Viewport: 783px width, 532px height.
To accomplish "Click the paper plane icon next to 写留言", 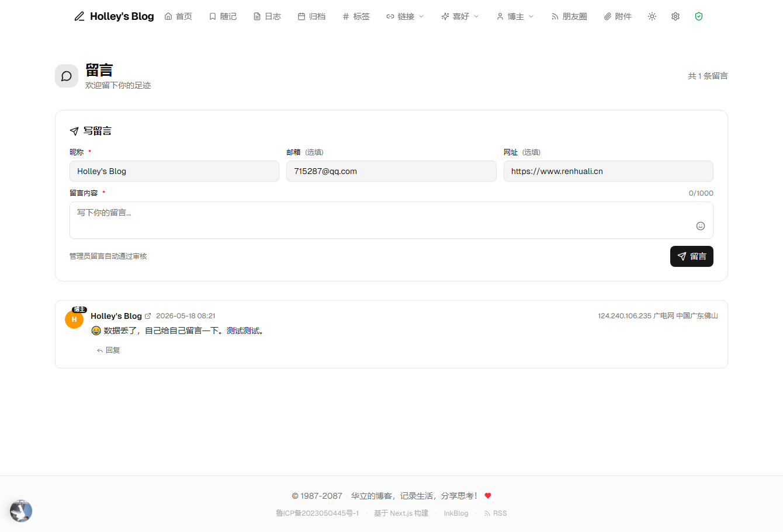I will (x=74, y=131).
